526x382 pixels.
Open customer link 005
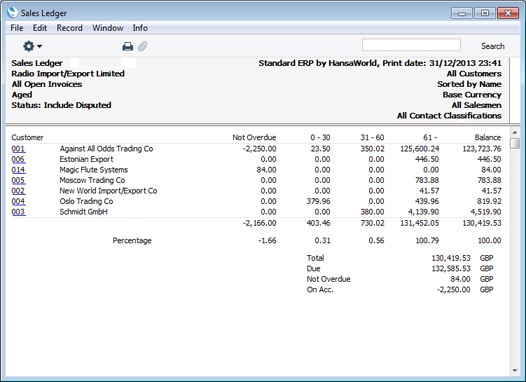click(x=18, y=180)
